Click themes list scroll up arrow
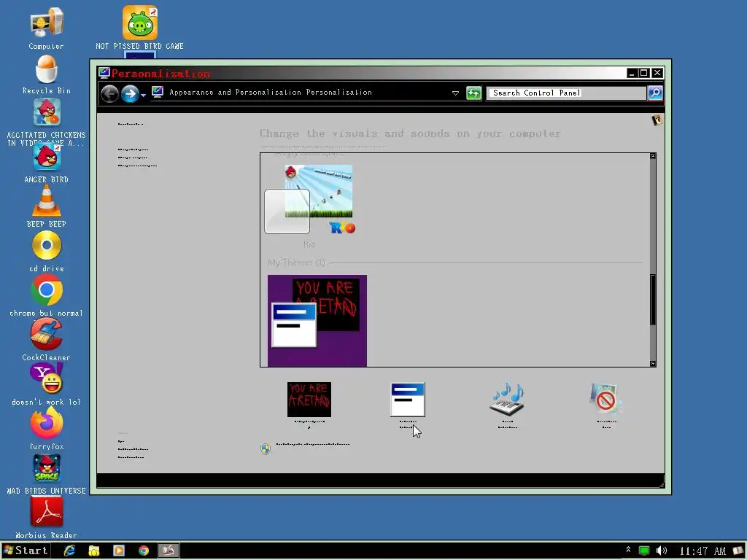 coord(653,156)
